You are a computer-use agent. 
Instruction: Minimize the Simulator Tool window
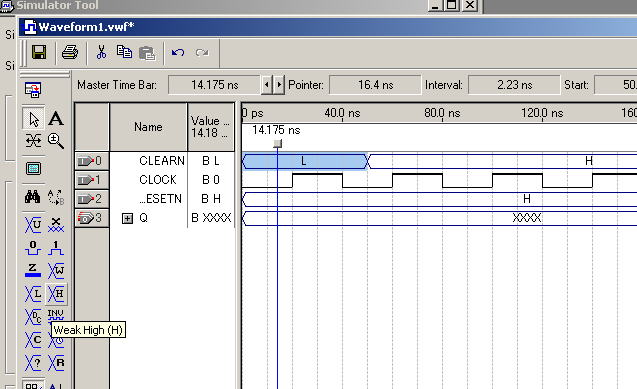[x=435, y=5]
